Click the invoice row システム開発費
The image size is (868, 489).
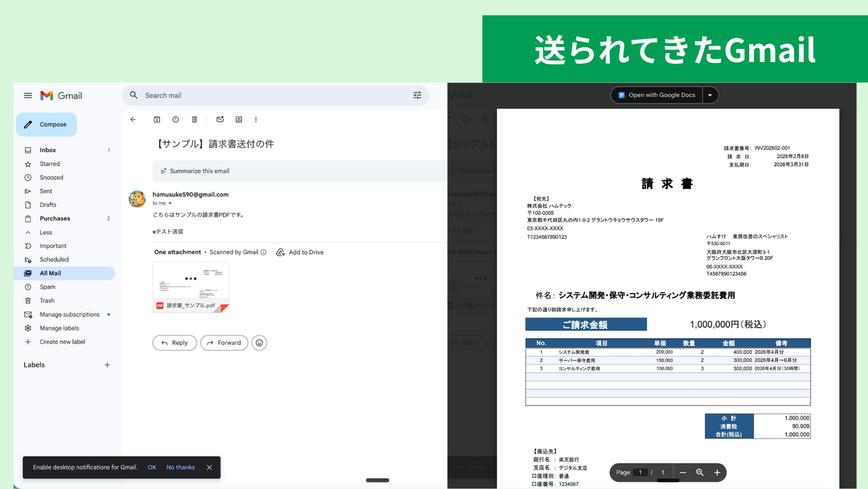point(668,352)
